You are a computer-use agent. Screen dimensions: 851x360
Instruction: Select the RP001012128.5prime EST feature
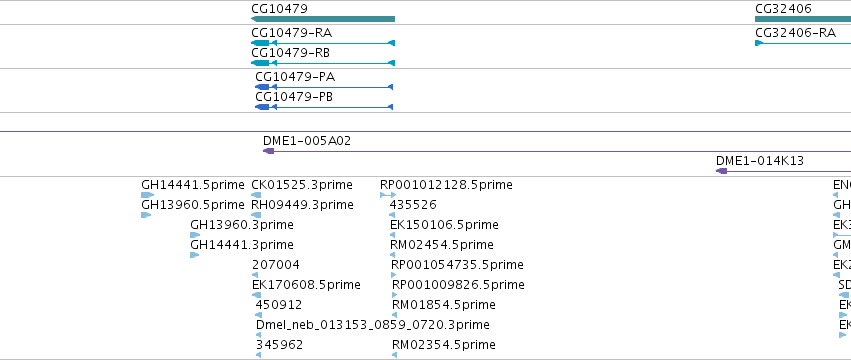388,195
